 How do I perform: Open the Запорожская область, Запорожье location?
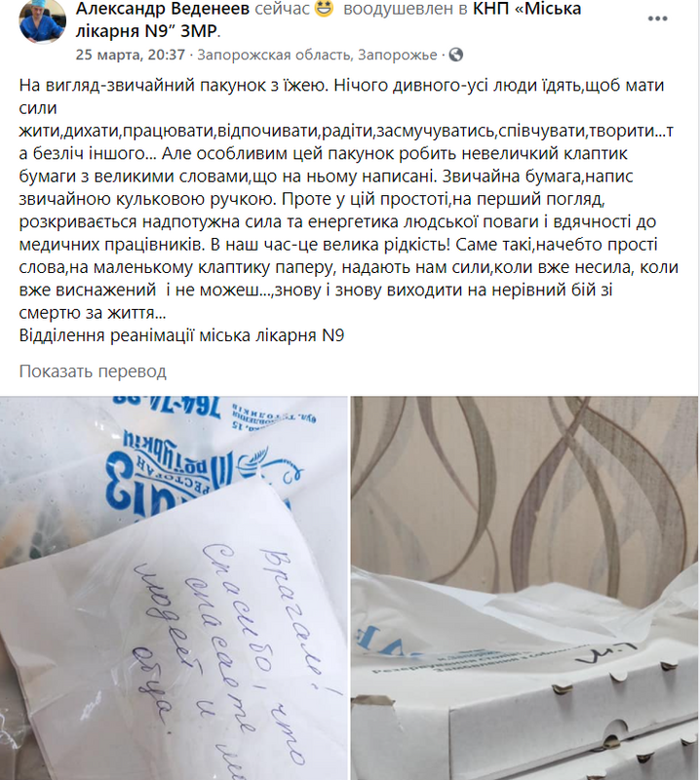(x=317, y=55)
